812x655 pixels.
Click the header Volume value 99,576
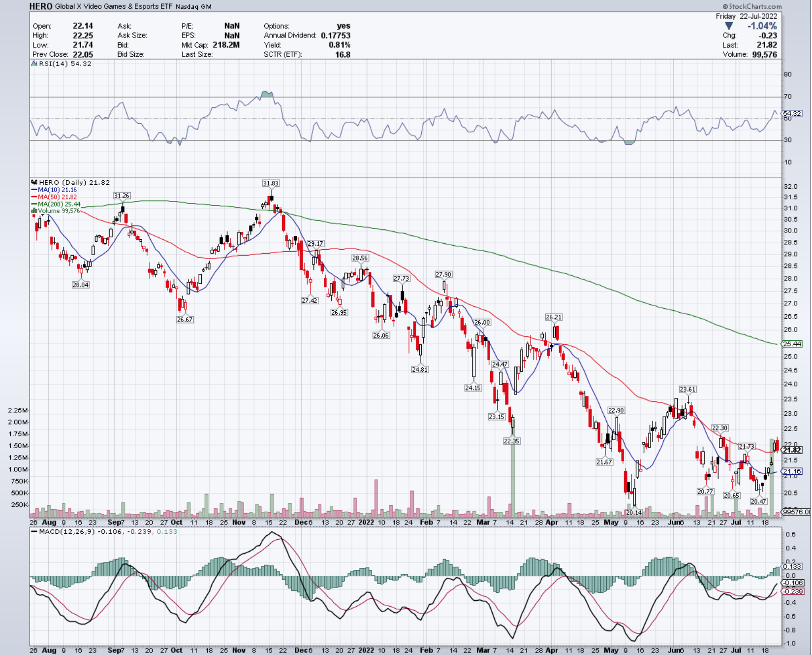click(764, 54)
